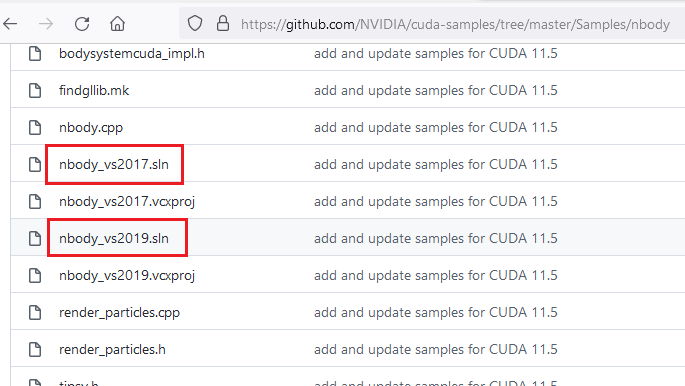
Task: Open the nbody.cpp source file
Action: (x=91, y=128)
